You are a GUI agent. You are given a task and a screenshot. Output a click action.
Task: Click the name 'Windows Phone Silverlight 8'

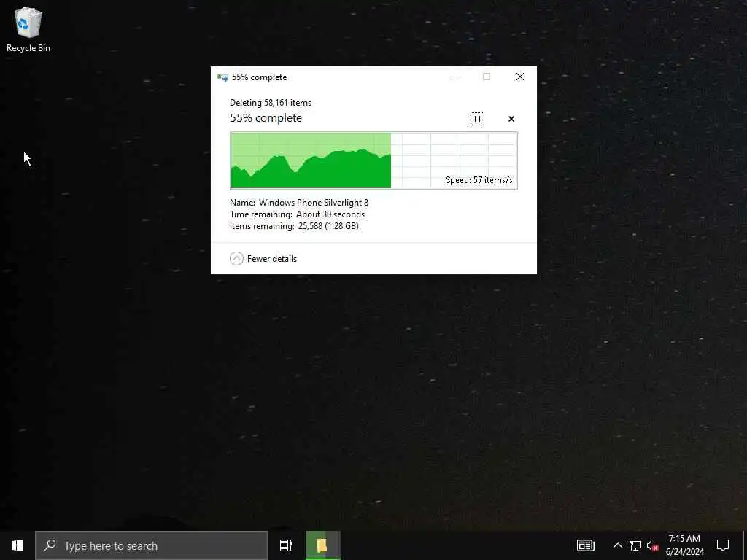[x=314, y=203]
